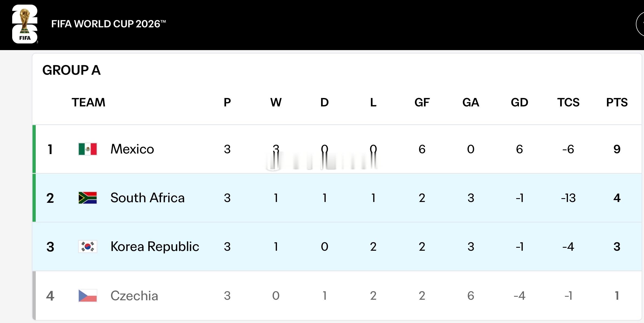This screenshot has width=644, height=323.
Task: Click the GROUP A heading
Action: coord(71,70)
